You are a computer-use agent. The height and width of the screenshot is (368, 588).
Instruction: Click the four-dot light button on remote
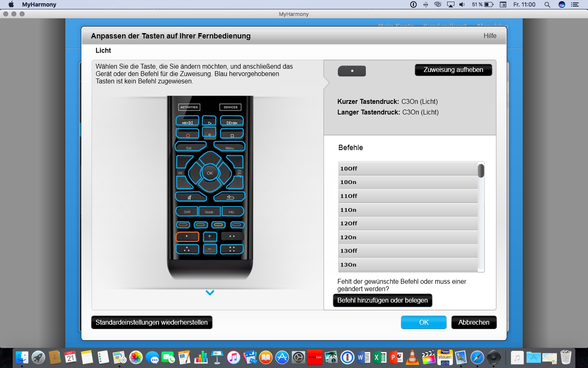(232, 249)
